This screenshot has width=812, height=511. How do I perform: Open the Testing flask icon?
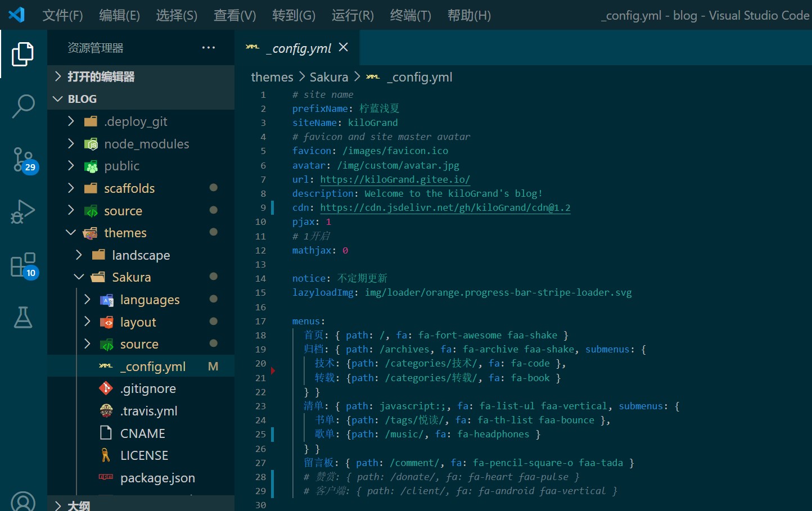pos(23,318)
